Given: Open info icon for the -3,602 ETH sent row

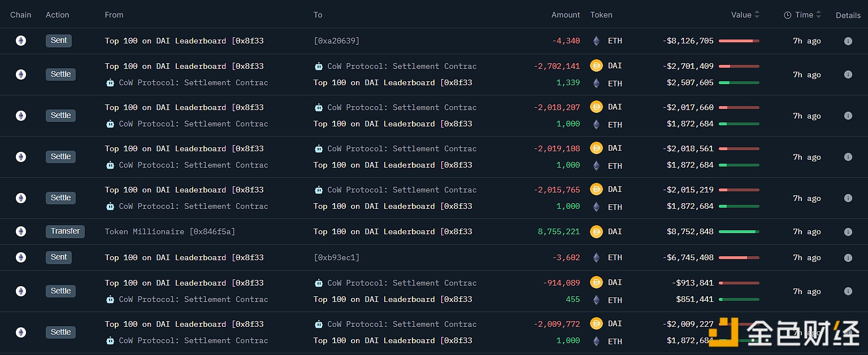Looking at the screenshot, I should (848, 258).
